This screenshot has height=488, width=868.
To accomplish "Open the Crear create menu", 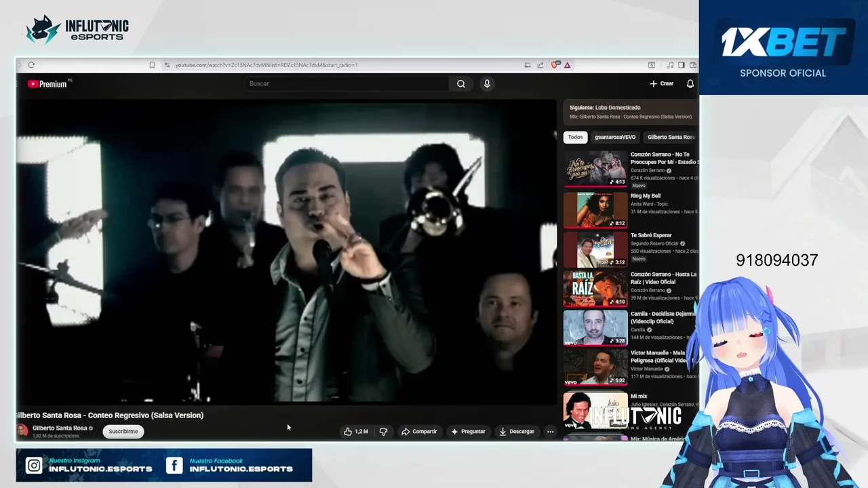I will 661,83.
